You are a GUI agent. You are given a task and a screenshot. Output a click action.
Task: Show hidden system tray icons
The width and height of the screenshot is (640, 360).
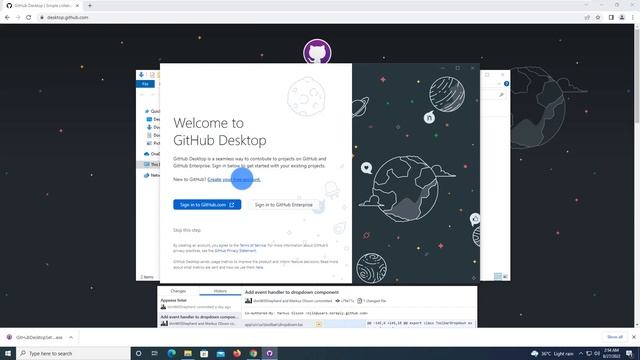[x=581, y=353]
